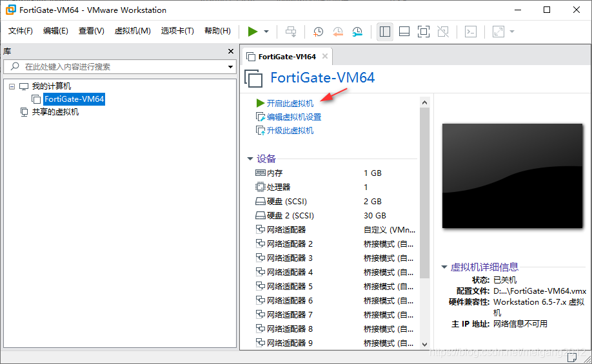The width and height of the screenshot is (592, 364).
Task: Select FortiGate-VM64 in the library tree
Action: (x=74, y=99)
